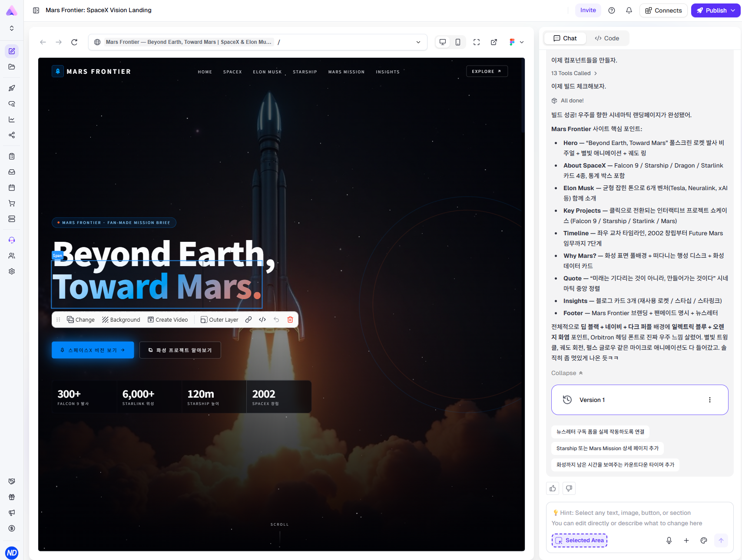Reload the preview page
This screenshot has width=742, height=560.
coord(74,42)
